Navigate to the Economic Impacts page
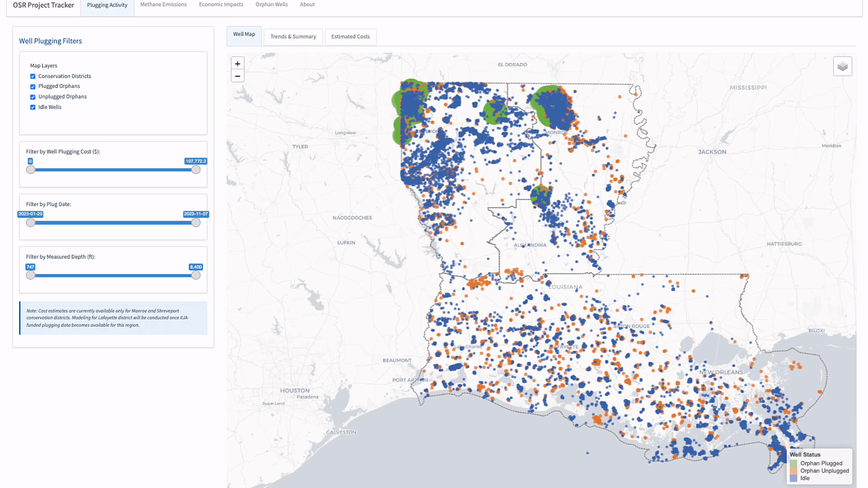868x488 pixels. click(221, 4)
